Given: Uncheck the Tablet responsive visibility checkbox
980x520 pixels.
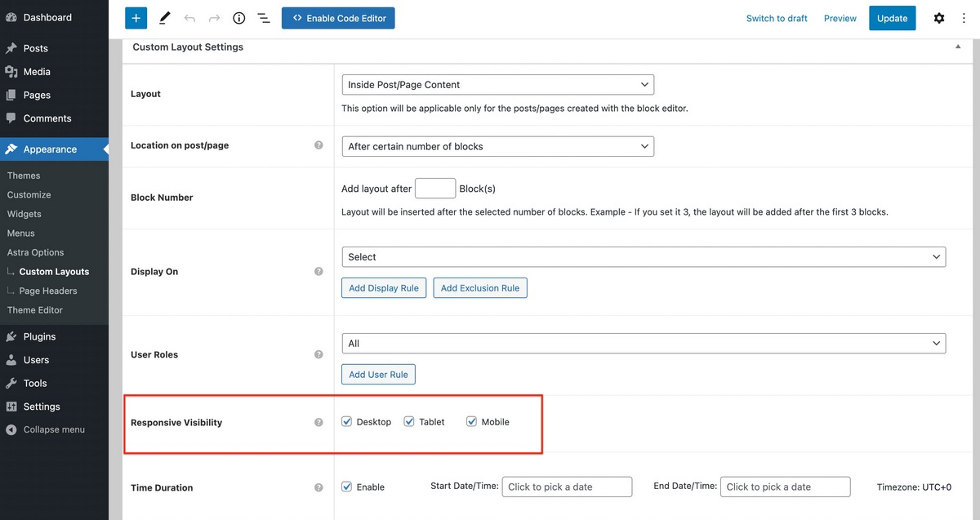Looking at the screenshot, I should 408,421.
